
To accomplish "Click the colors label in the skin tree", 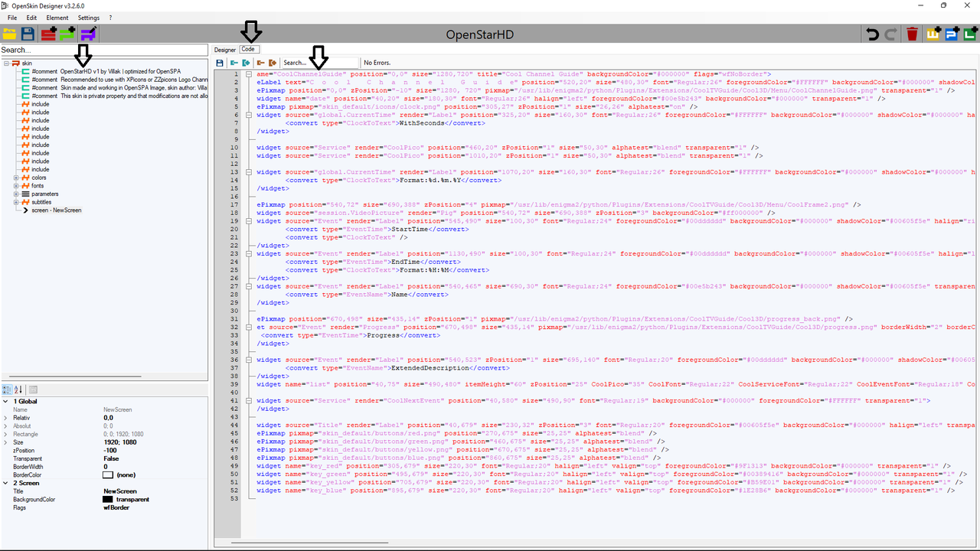I will click(38, 178).
